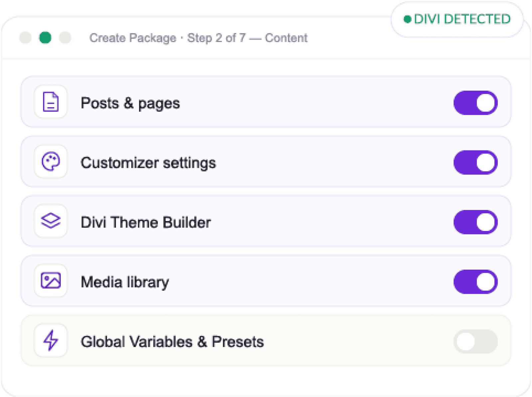Click the green window control dot

click(45, 38)
